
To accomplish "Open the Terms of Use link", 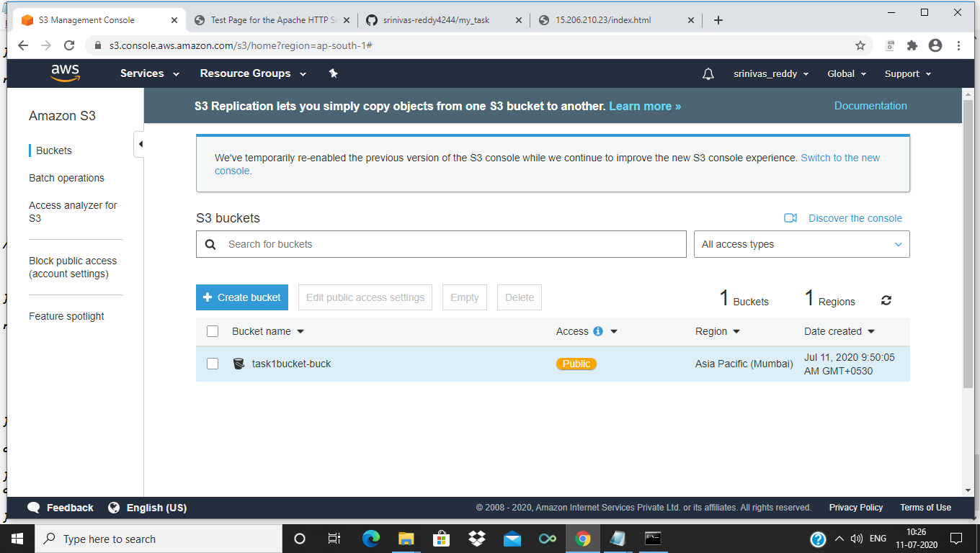I will coord(925,508).
